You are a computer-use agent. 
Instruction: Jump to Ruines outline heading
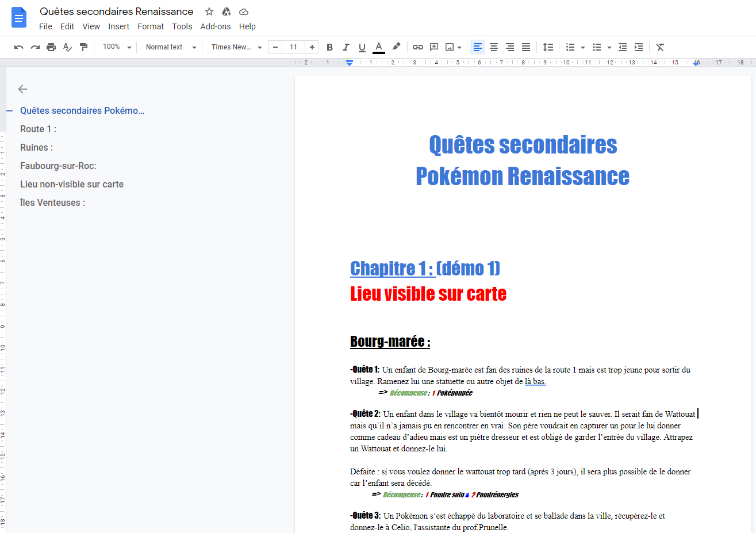coord(36,147)
